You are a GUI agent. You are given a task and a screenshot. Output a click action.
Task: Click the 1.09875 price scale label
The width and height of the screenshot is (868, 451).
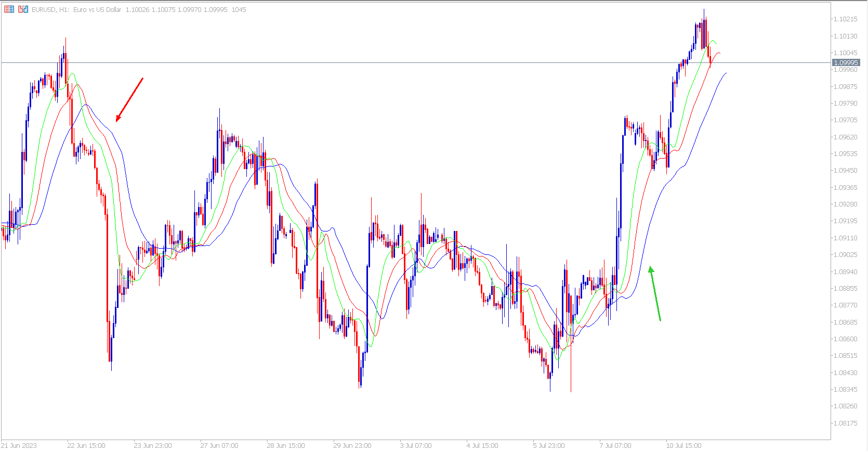coord(846,87)
